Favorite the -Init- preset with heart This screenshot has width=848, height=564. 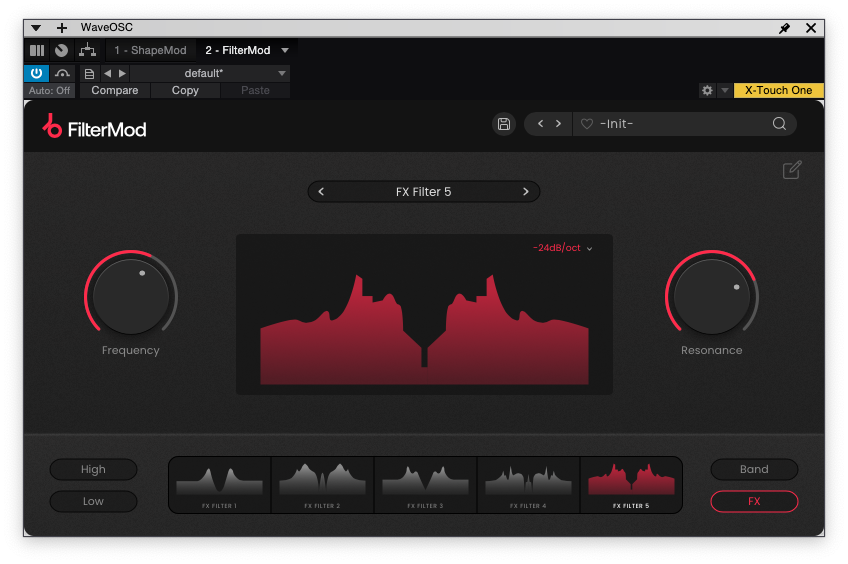point(587,124)
